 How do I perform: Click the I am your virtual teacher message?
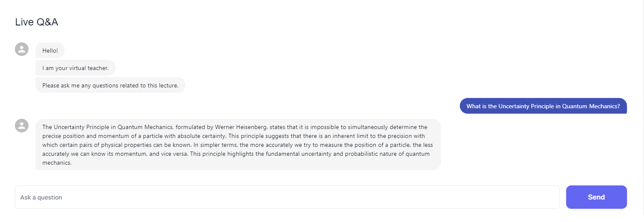point(75,68)
